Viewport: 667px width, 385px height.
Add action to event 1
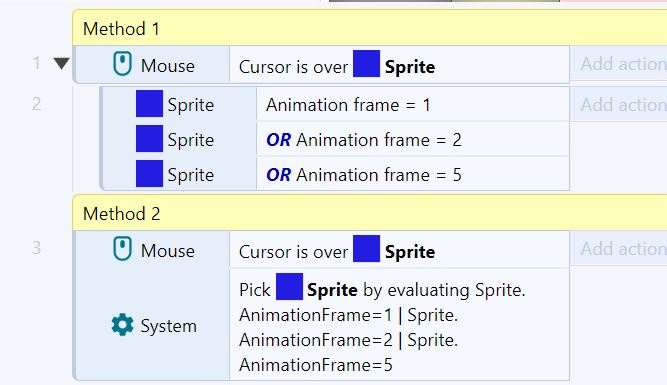(619, 64)
